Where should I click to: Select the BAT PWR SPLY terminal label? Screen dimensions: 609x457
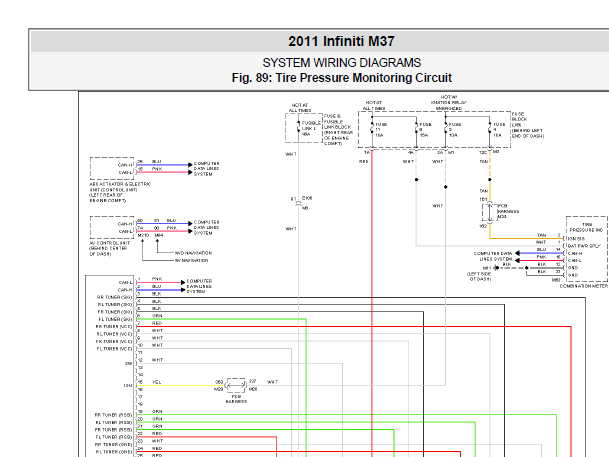tap(584, 246)
